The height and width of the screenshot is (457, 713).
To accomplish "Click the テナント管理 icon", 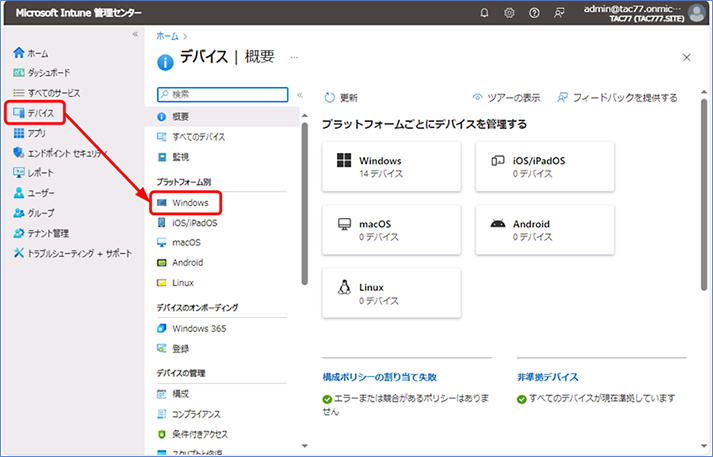I will [19, 233].
